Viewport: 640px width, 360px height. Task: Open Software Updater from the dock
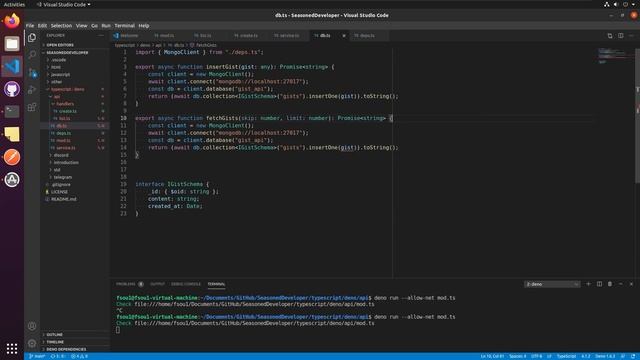(x=12, y=180)
